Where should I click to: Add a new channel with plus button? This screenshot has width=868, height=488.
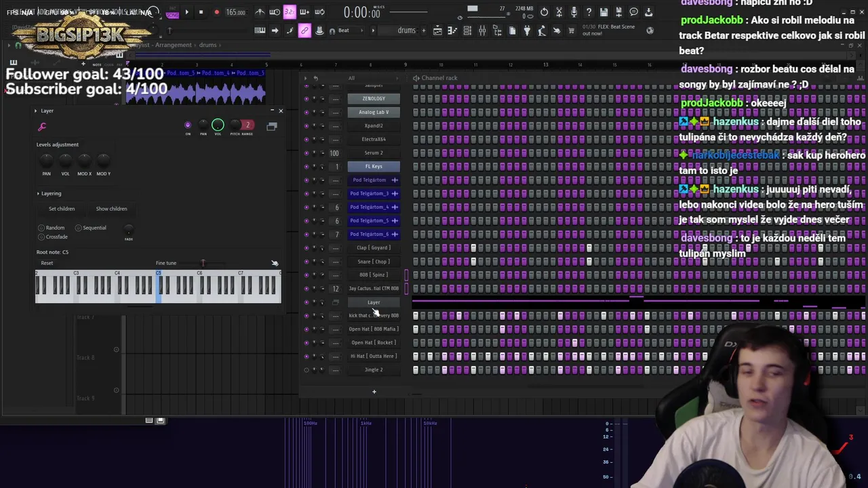374,391
